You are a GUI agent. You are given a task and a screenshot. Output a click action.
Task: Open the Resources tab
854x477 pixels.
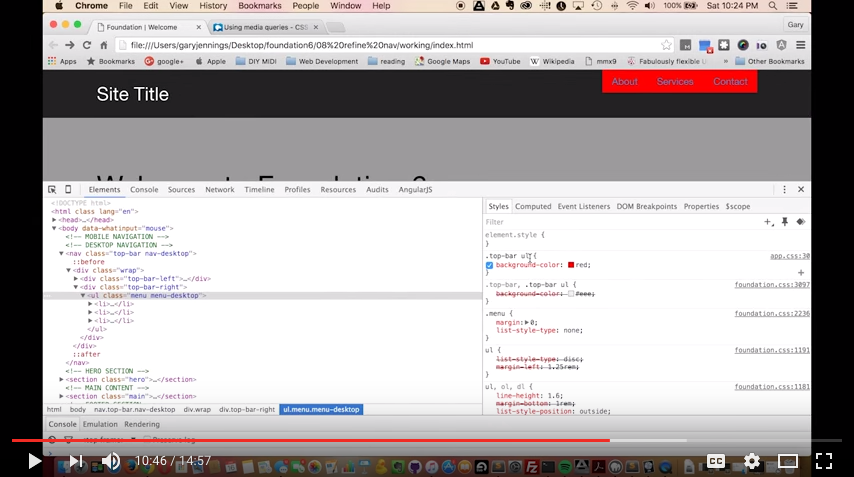(338, 189)
